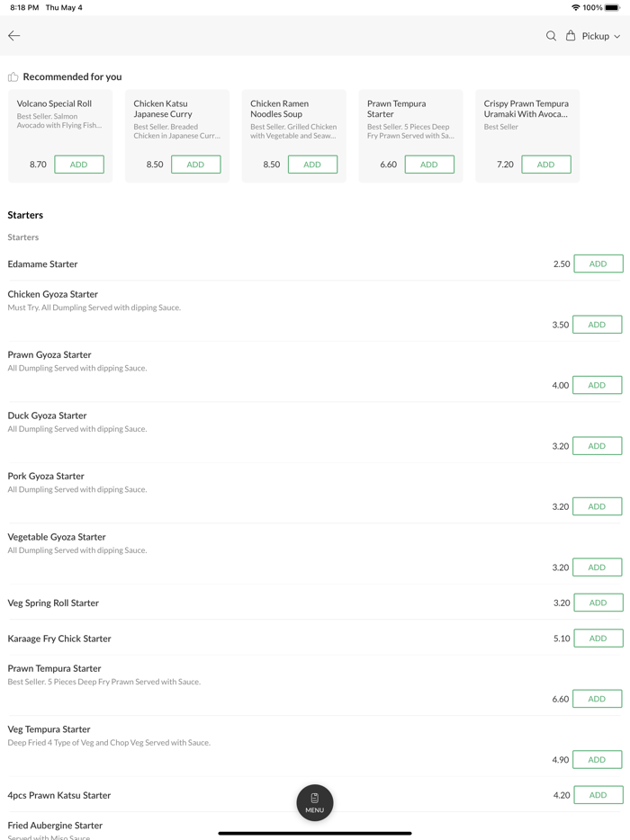Open the shopping bag icon
The height and width of the screenshot is (840, 630).
tap(571, 36)
